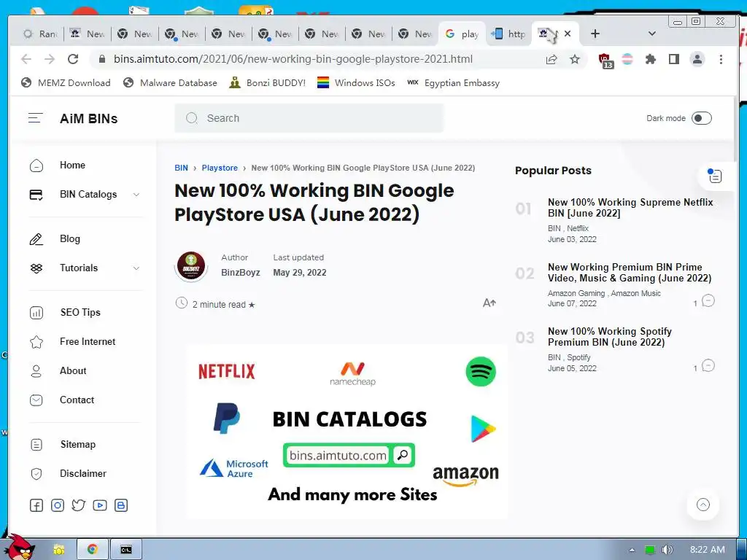747x560 pixels.
Task: Click the BIN CATALOGS banner image
Action: (x=347, y=431)
